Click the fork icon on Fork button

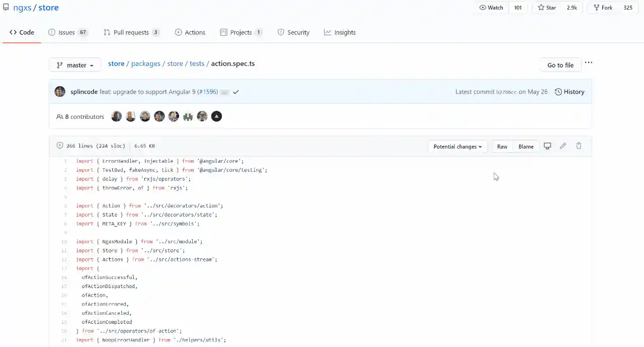(x=596, y=8)
